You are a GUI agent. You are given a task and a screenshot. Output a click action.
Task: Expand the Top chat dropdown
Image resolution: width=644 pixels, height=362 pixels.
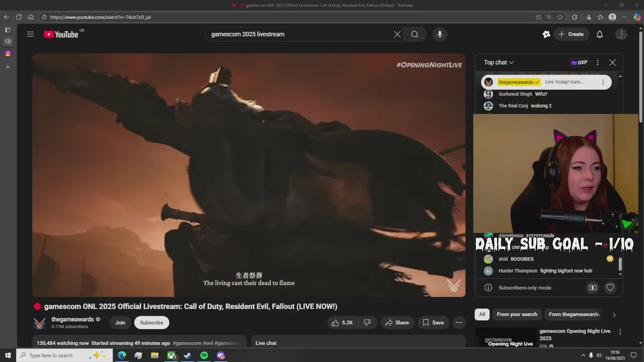[x=499, y=62]
